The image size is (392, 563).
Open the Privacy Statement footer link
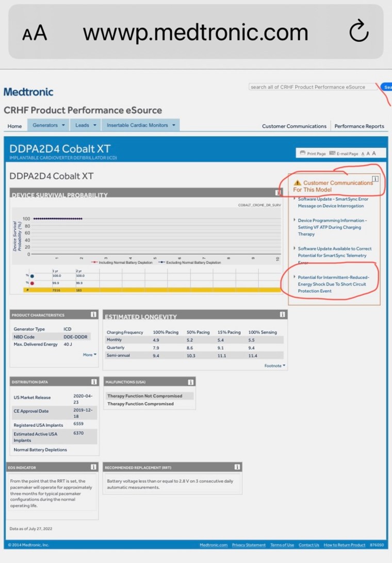(249, 544)
